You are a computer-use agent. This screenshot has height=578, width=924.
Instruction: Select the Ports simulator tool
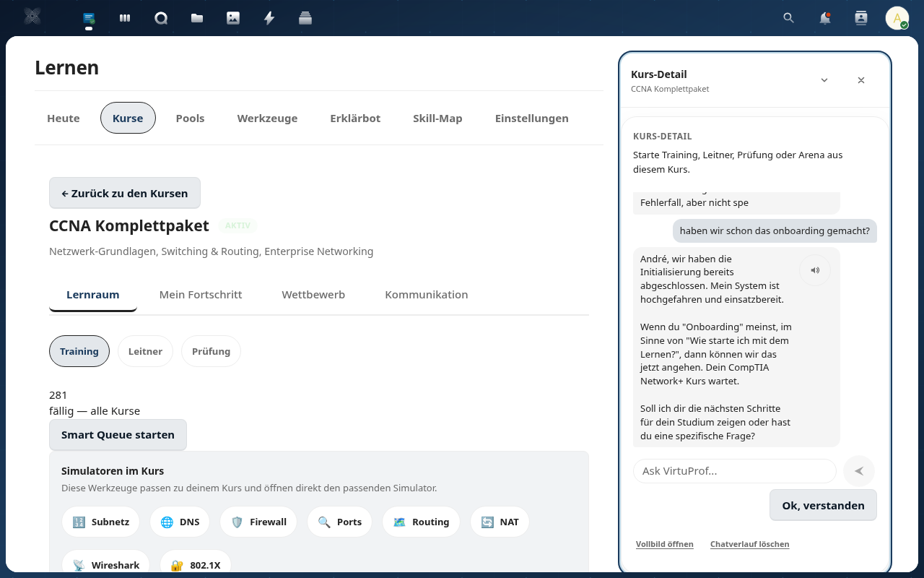[x=339, y=522]
